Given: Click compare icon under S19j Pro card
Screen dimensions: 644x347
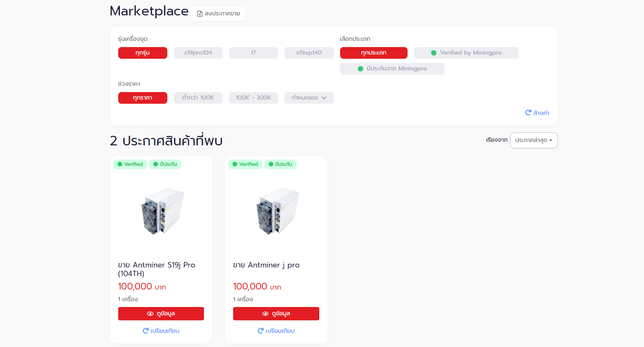Looking at the screenshot, I should (x=146, y=331).
